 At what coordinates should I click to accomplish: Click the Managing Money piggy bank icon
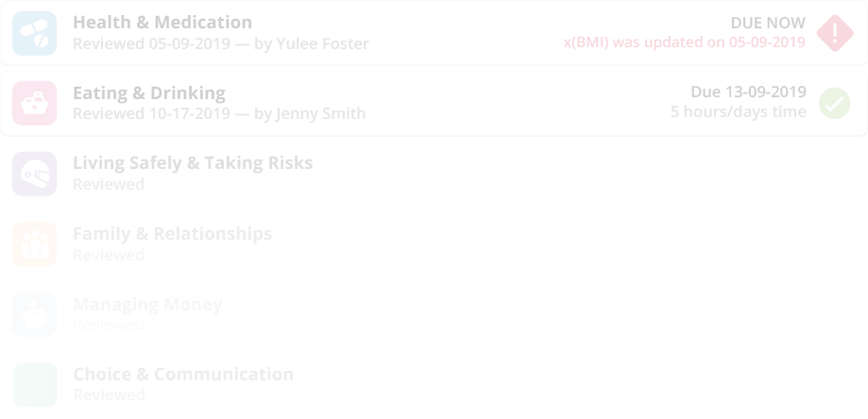click(34, 314)
